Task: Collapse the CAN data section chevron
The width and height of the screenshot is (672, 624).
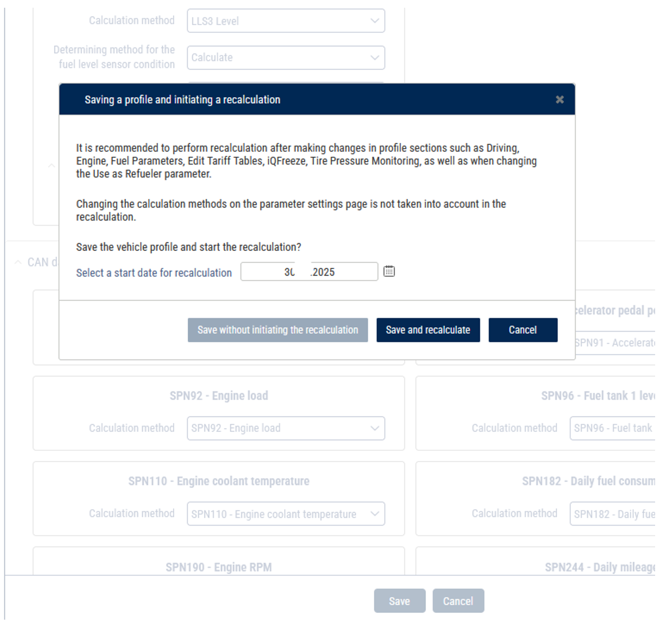Action: pyautogui.click(x=18, y=262)
